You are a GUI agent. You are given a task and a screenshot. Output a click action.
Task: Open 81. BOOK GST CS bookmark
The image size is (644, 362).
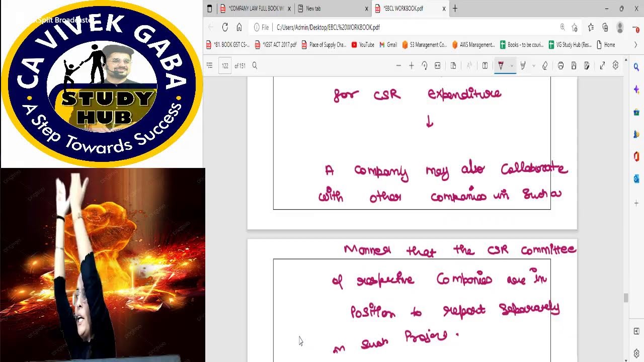click(x=228, y=45)
